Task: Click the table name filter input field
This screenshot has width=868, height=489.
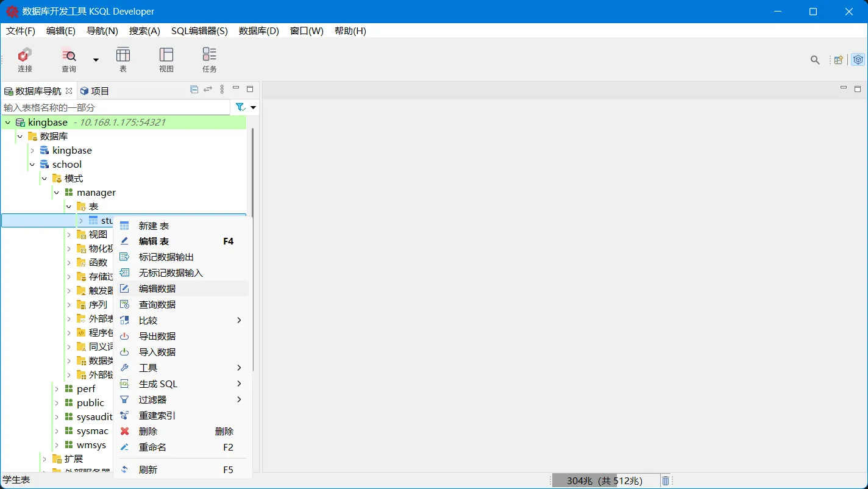Action: coord(110,107)
